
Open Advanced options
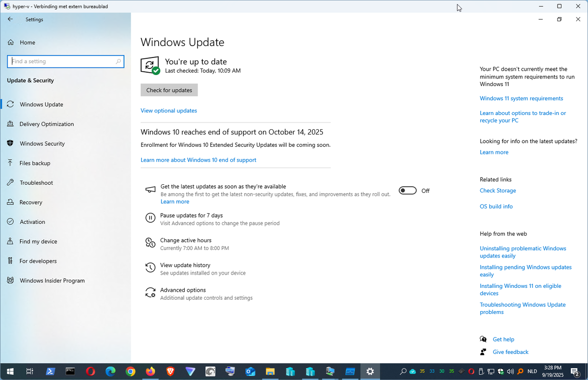coord(183,290)
